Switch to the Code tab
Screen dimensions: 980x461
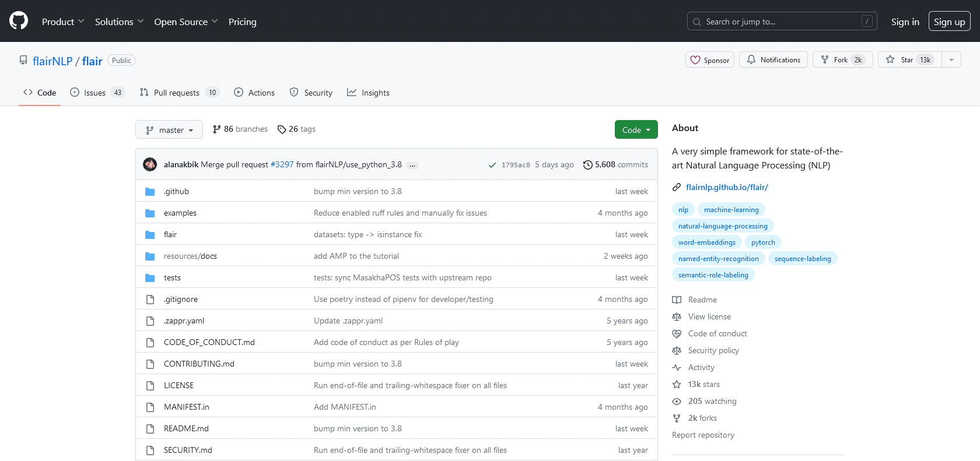click(x=40, y=92)
